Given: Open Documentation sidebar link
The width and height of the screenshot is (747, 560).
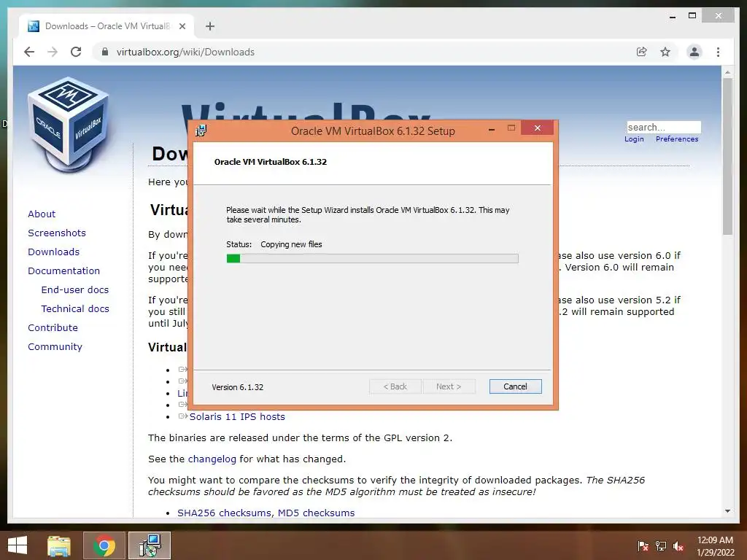Looking at the screenshot, I should (x=64, y=271).
